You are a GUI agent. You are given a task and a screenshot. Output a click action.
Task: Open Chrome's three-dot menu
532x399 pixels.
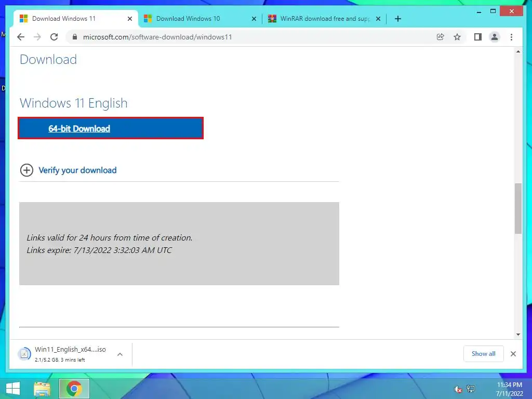tap(511, 37)
